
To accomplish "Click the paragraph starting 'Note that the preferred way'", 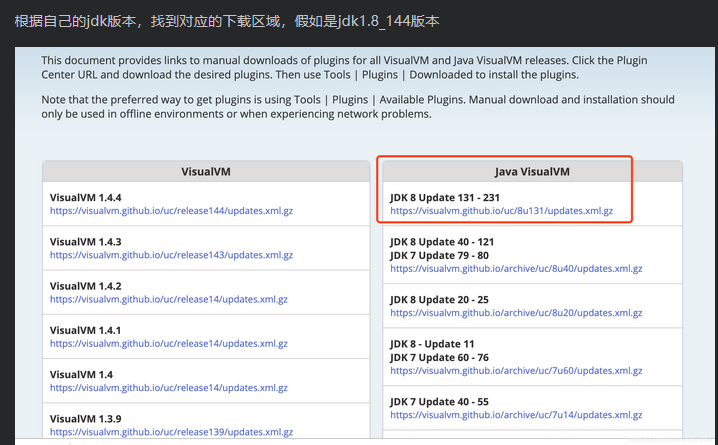I will (358, 107).
